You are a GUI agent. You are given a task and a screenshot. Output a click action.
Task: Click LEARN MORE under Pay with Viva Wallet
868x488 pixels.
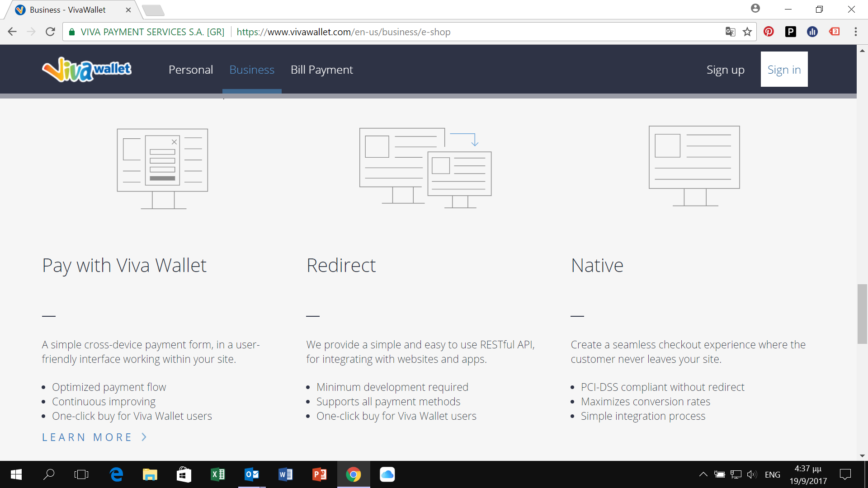click(x=87, y=437)
